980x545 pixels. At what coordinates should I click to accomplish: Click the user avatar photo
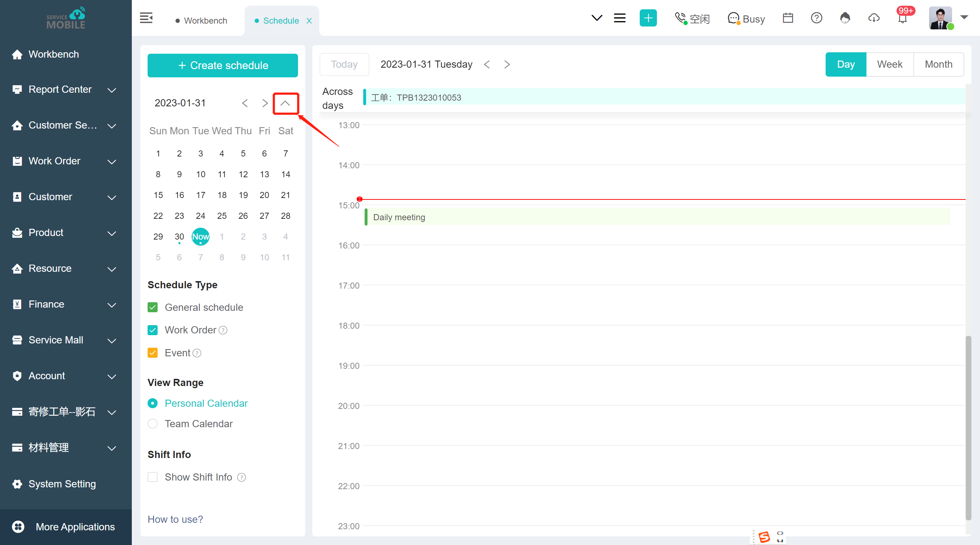940,18
